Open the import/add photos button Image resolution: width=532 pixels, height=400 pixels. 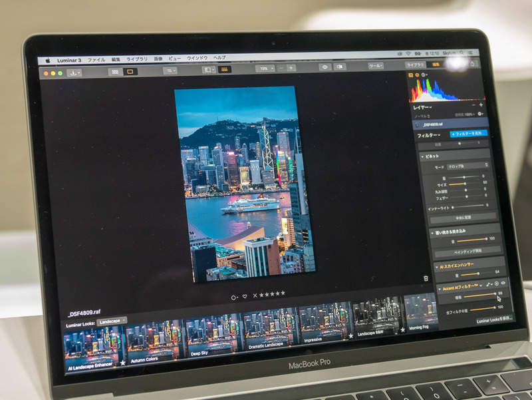(x=74, y=73)
